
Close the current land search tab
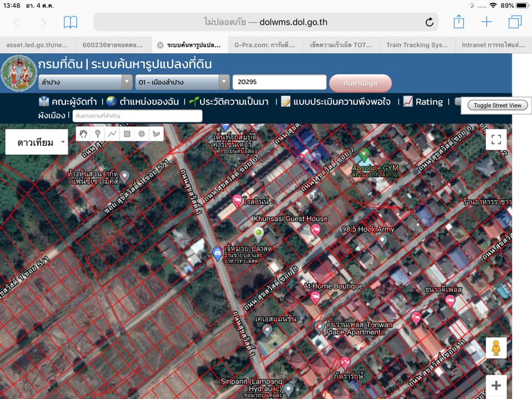pyautogui.click(x=160, y=45)
